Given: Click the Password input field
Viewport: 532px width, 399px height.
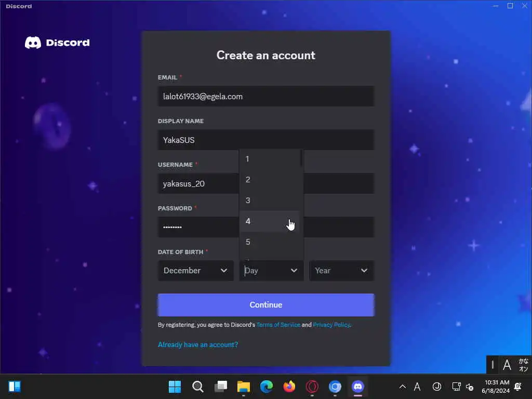Looking at the screenshot, I should tap(198, 227).
